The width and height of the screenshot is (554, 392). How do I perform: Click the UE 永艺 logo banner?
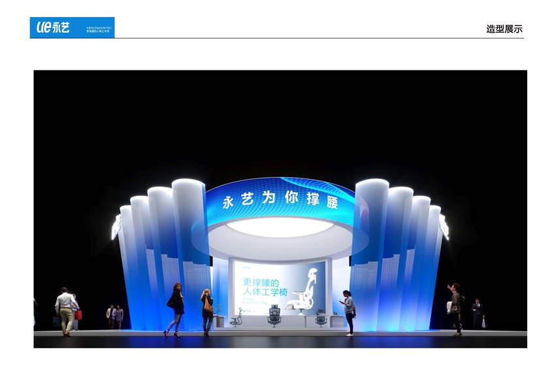coord(72,27)
